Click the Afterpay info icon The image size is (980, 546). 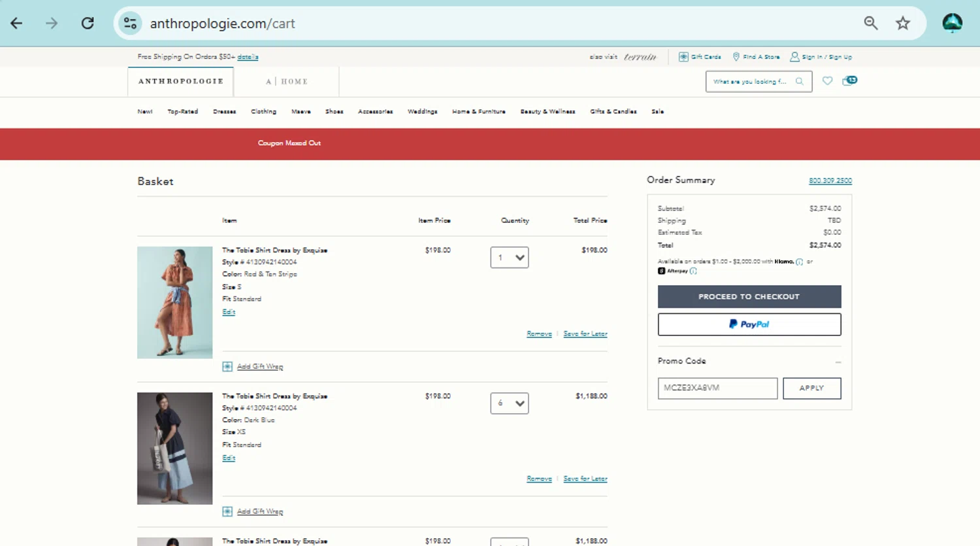pyautogui.click(x=693, y=271)
